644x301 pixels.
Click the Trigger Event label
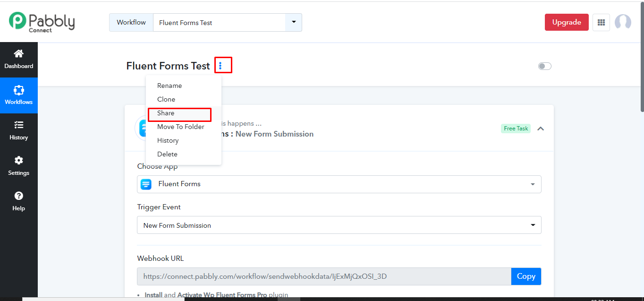click(159, 207)
